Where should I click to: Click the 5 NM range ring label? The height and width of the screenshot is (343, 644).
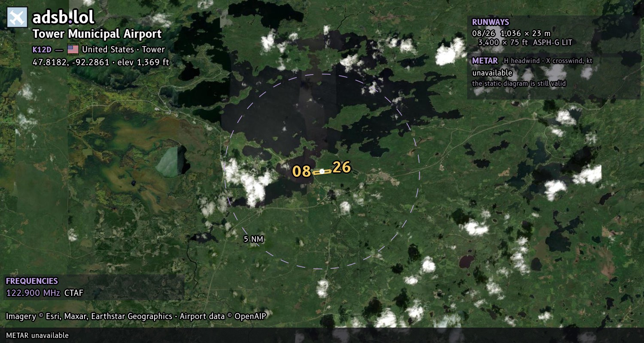[x=253, y=239]
